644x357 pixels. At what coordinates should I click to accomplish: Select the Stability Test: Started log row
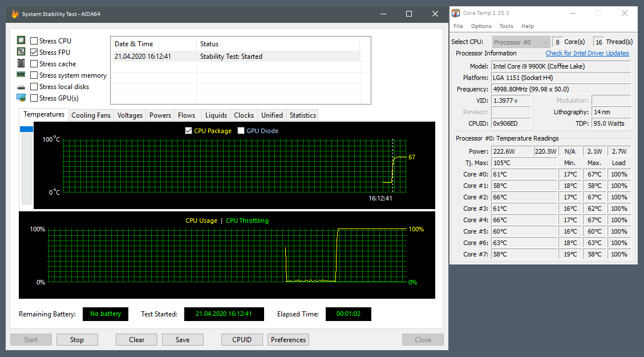[236, 57]
